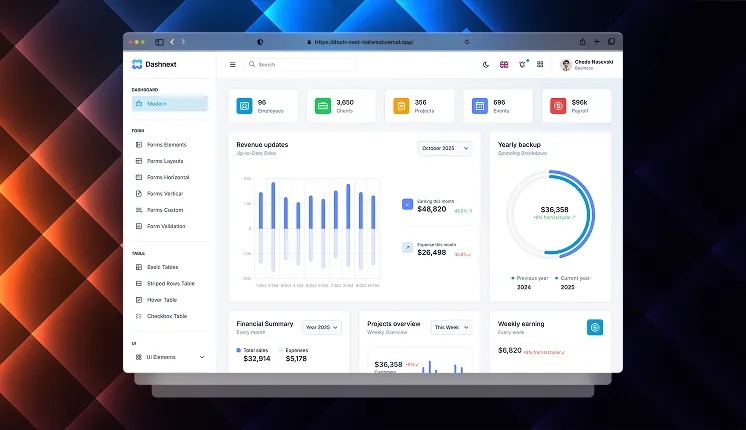
Task: Open the language selector UK flag
Action: coord(504,64)
